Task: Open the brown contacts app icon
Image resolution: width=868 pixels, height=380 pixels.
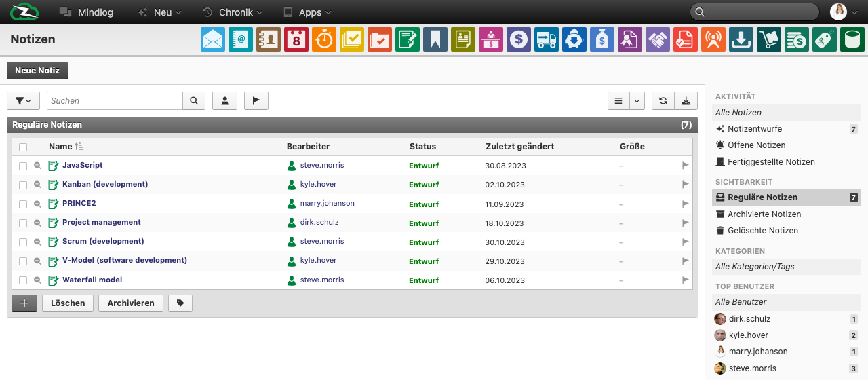Action: click(269, 39)
